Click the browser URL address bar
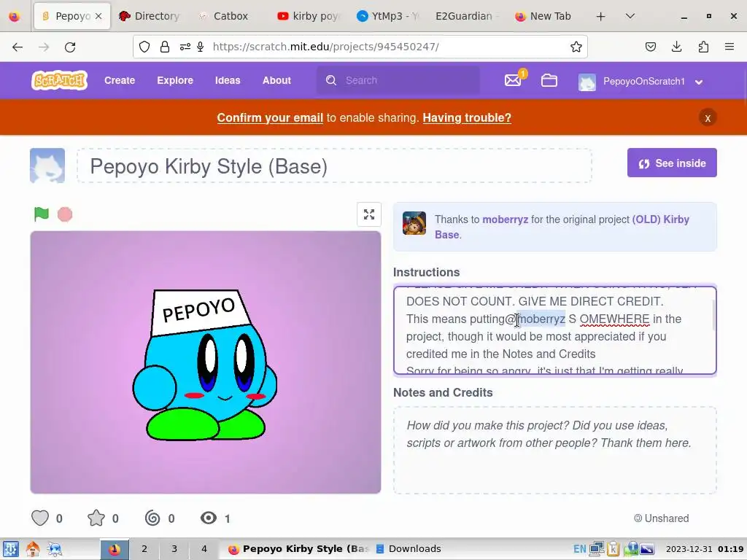Viewport: 747px width, 560px height. (x=360, y=47)
